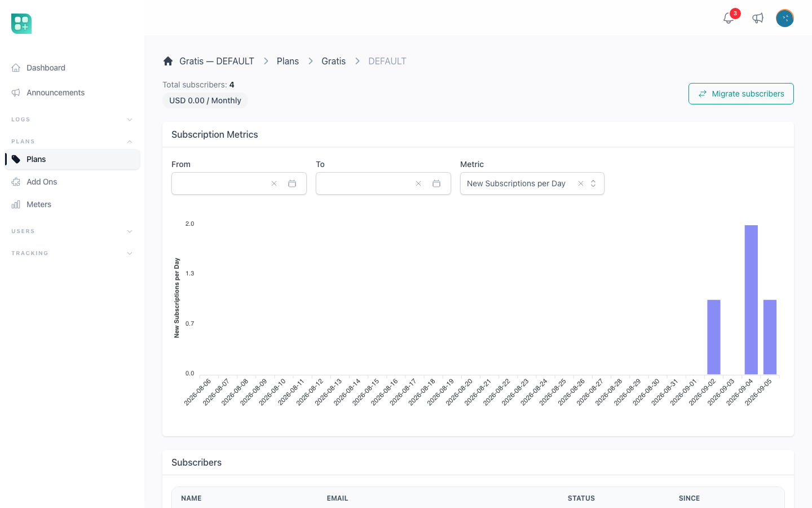Image resolution: width=812 pixels, height=508 pixels.
Task: Open the Gratis breadcrumb link
Action: pyautogui.click(x=333, y=61)
